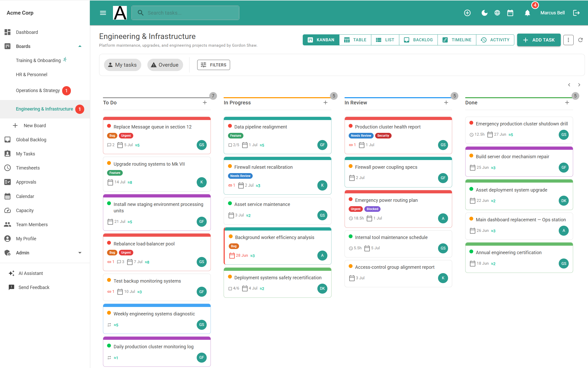Toggle the Overdue filter chip
Image resolution: width=588 pixels, height=368 pixels.
pos(165,65)
